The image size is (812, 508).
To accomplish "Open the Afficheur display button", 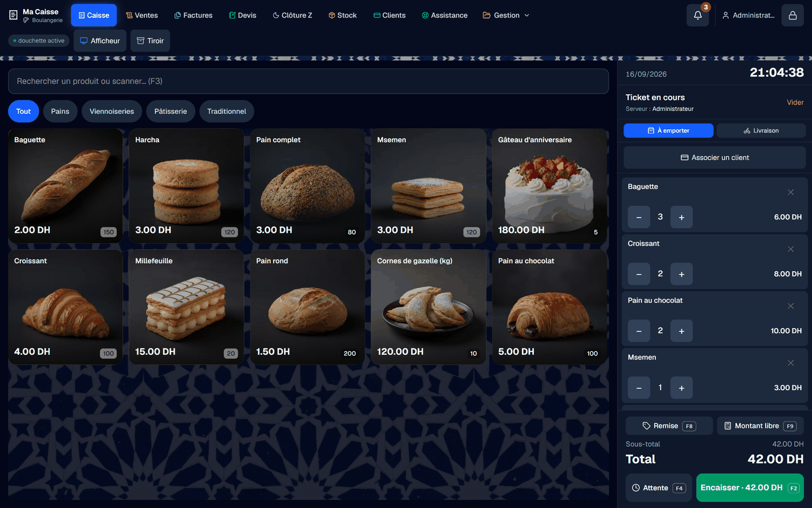I will click(100, 41).
